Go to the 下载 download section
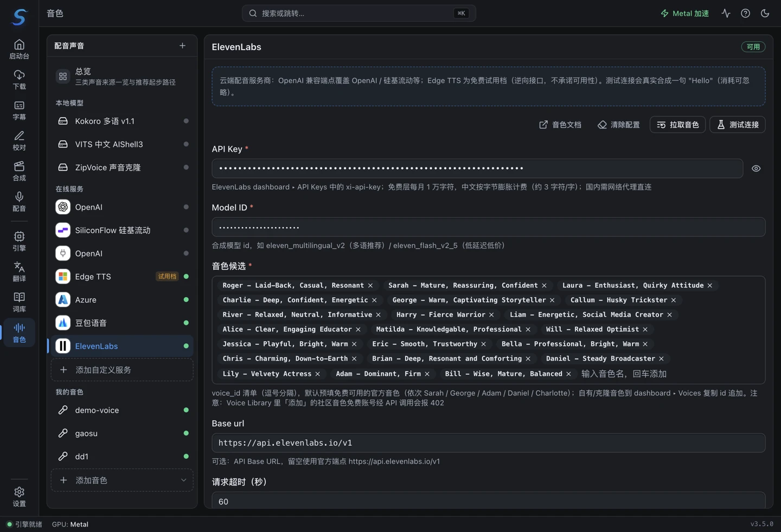 coord(19,80)
